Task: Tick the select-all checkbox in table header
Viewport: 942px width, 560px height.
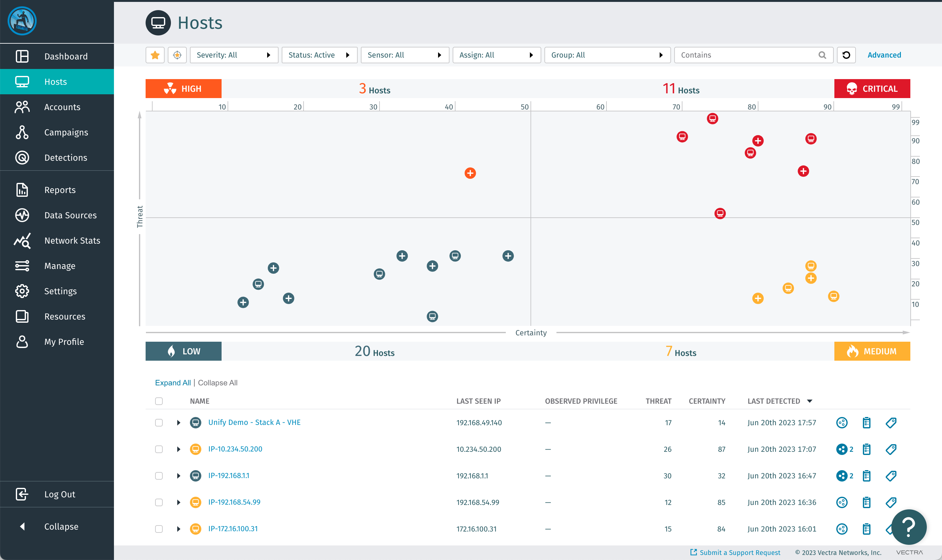Action: point(159,401)
